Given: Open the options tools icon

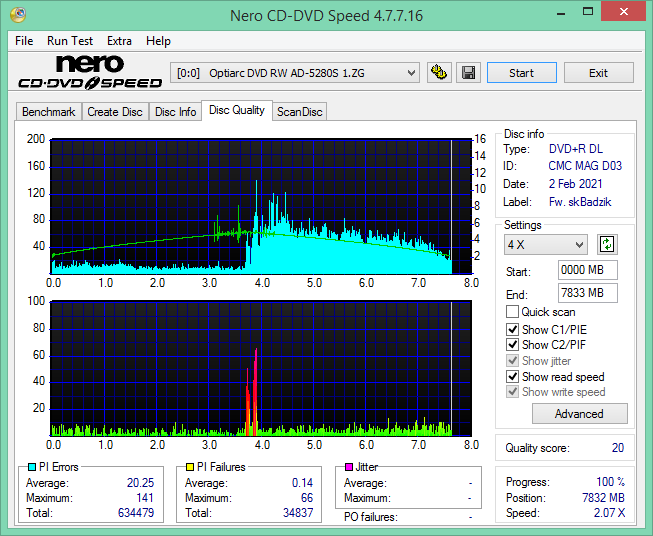Looking at the screenshot, I should (x=439, y=73).
